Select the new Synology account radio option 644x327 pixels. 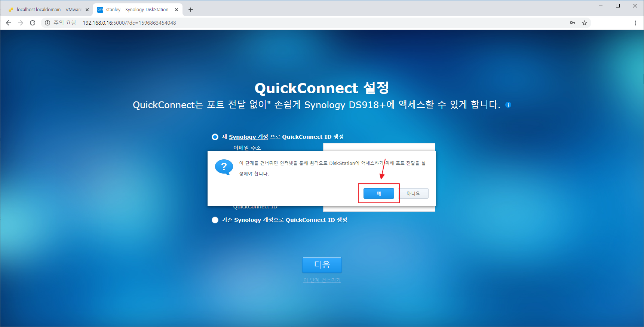(215, 137)
